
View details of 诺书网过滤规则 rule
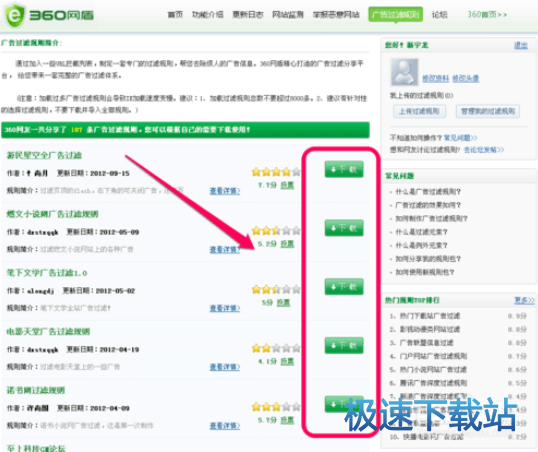pos(225,426)
